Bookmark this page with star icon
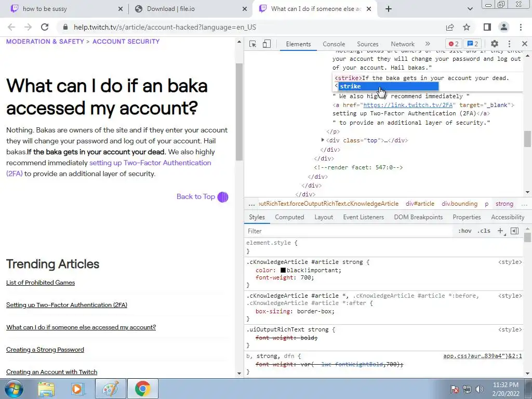Viewport: 532px width, 399px height. 467,27
